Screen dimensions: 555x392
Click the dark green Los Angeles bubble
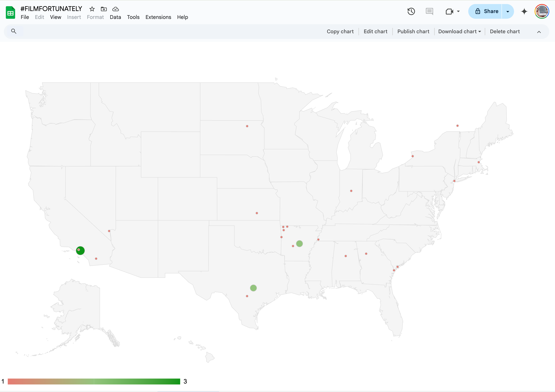pyautogui.click(x=81, y=252)
